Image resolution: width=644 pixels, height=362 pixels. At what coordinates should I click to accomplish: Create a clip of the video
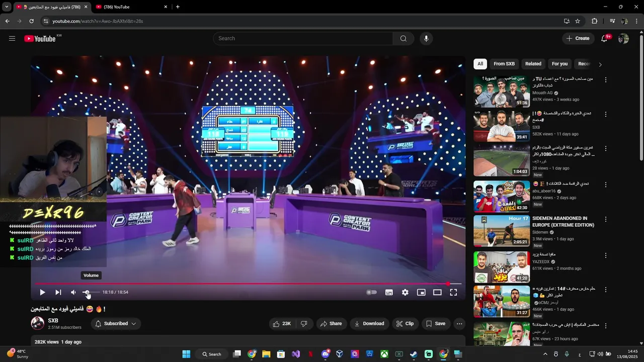(x=405, y=324)
